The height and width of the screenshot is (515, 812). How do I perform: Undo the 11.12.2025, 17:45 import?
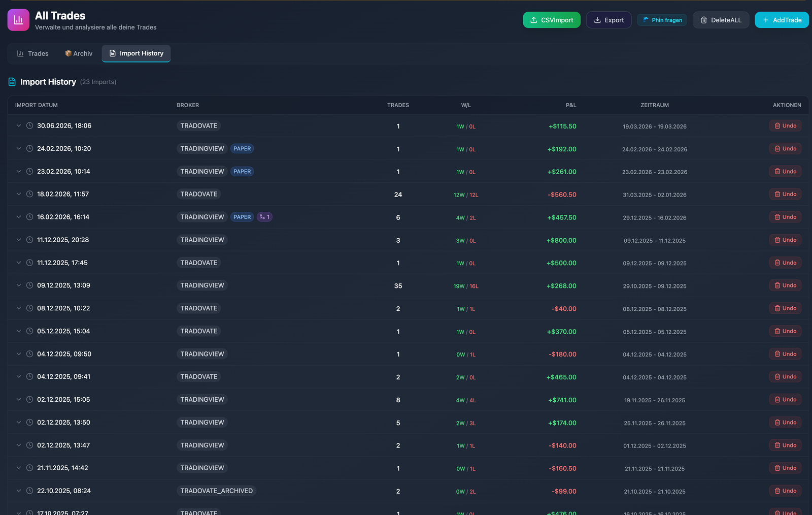(x=785, y=263)
